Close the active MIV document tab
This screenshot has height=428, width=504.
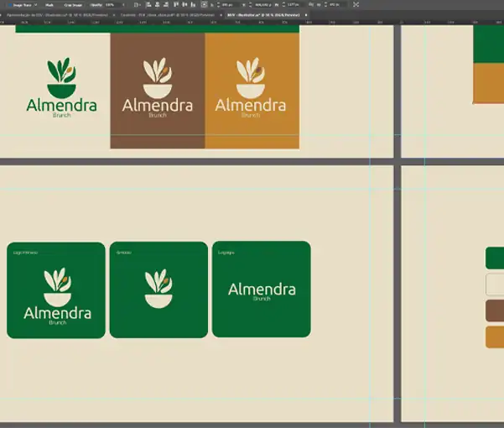coord(306,15)
